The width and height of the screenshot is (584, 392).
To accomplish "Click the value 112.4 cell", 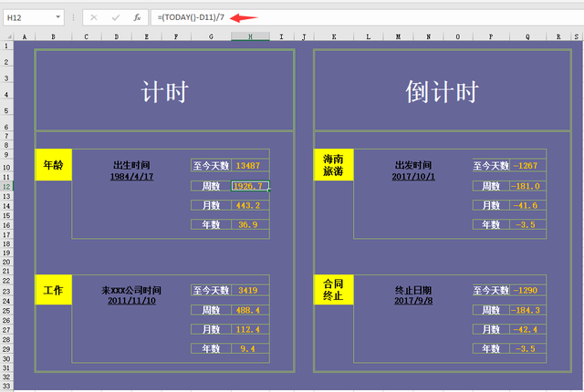I will [x=250, y=329].
